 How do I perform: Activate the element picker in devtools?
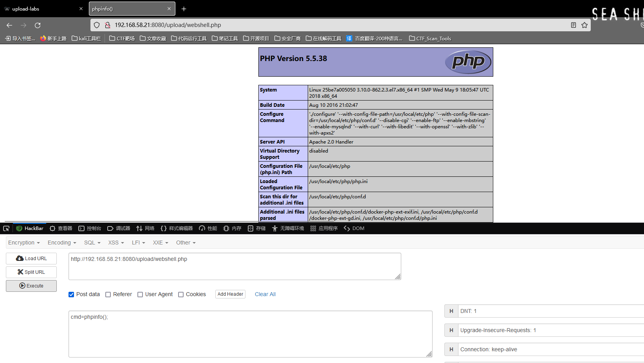pos(6,228)
